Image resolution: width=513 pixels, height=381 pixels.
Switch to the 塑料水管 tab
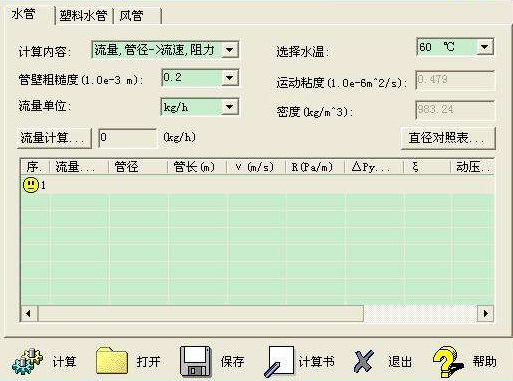click(x=83, y=16)
